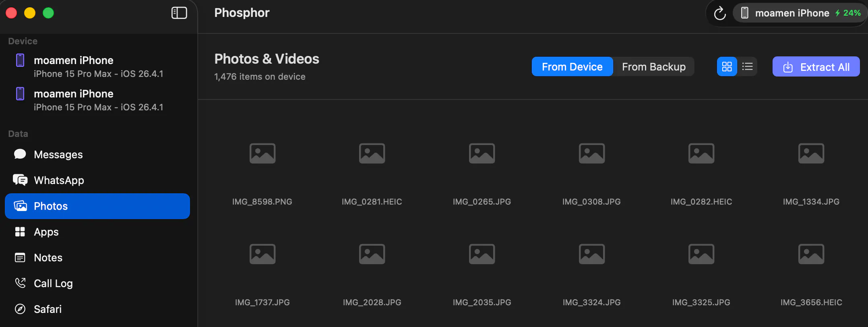This screenshot has height=327, width=868.
Task: Switch to From Backup tab
Action: [654, 67]
